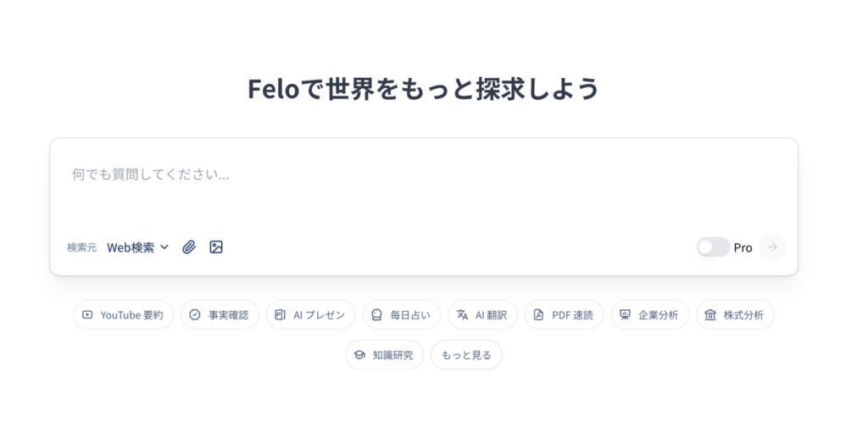Click the 株式分析 bank building icon
Screen dimensions: 868x427
(x=710, y=314)
